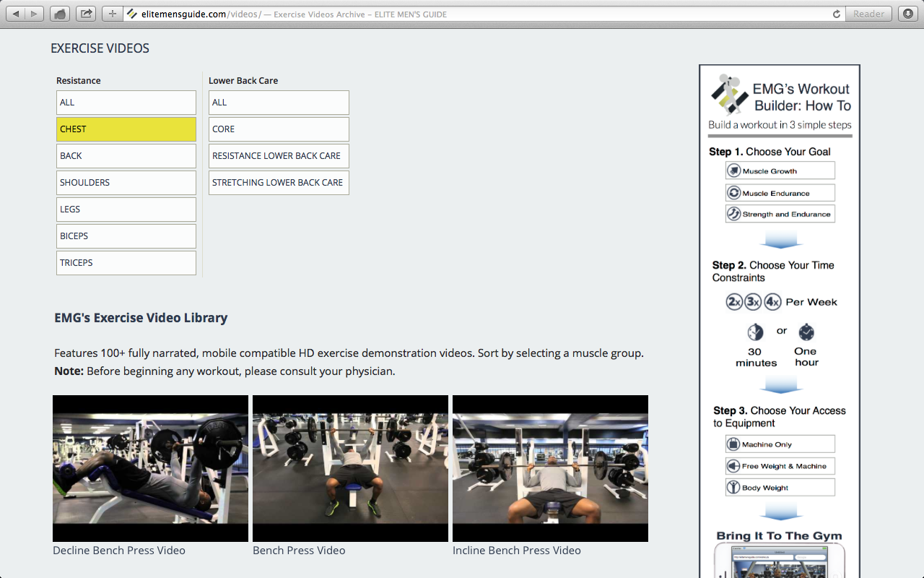924x578 pixels.
Task: Click the highlighted CHEST filter
Action: point(126,129)
